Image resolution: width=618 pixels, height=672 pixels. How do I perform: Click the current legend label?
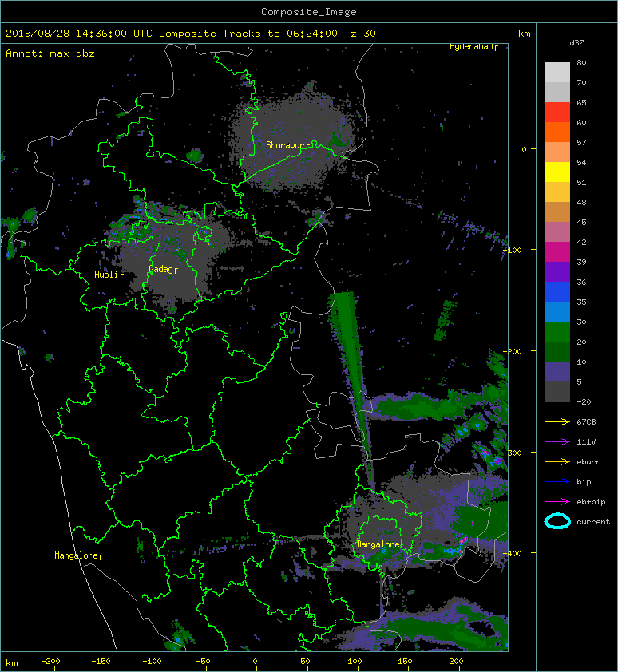593,522
